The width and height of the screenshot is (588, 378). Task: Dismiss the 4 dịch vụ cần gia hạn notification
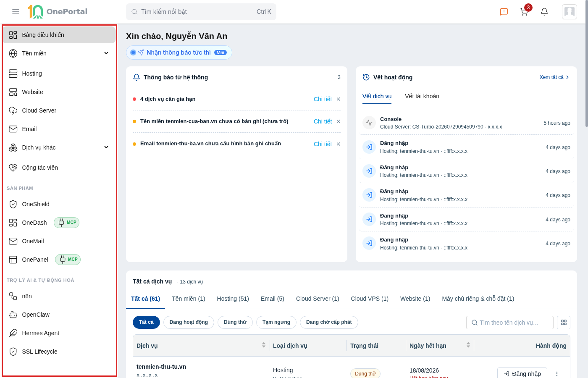[x=339, y=99]
